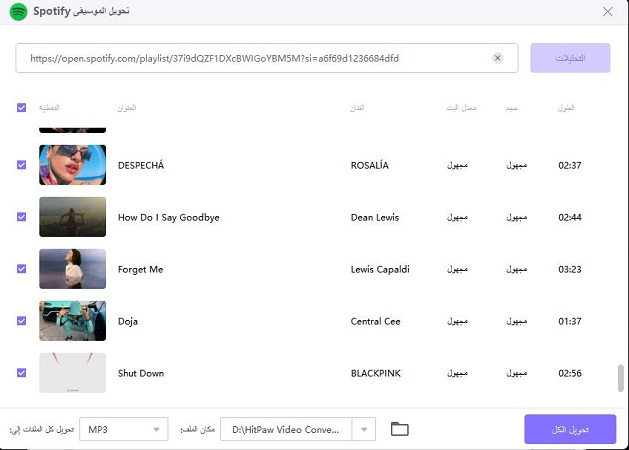Click the Spotify playlist URL field
The width and height of the screenshot is (629, 450).
(x=267, y=58)
